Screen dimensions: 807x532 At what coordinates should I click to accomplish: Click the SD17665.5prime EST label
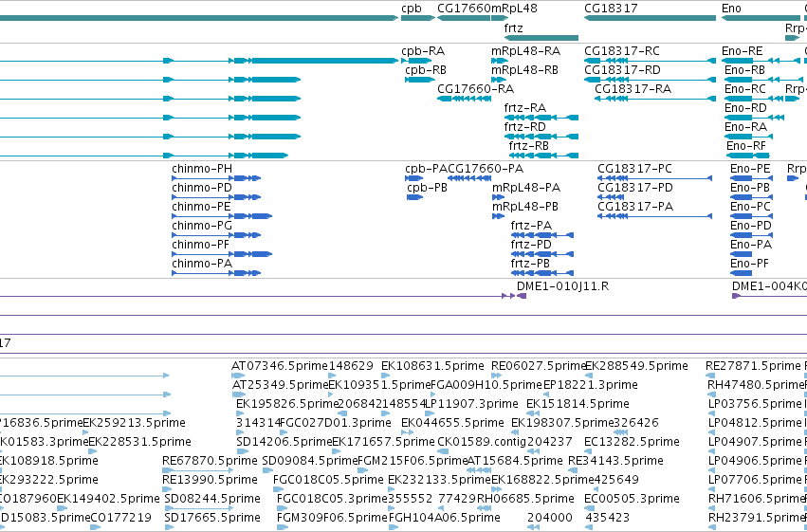212,518
